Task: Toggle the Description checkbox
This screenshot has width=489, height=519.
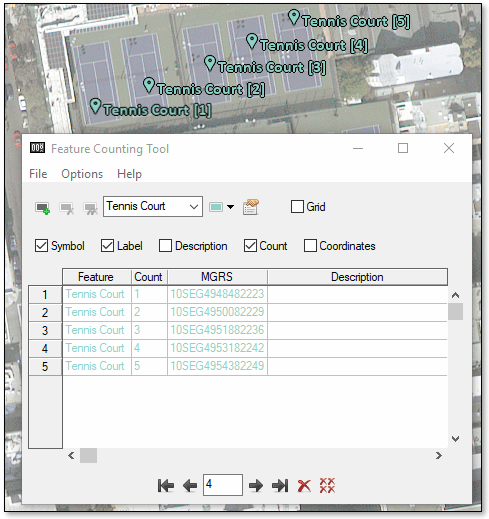Action: (165, 246)
